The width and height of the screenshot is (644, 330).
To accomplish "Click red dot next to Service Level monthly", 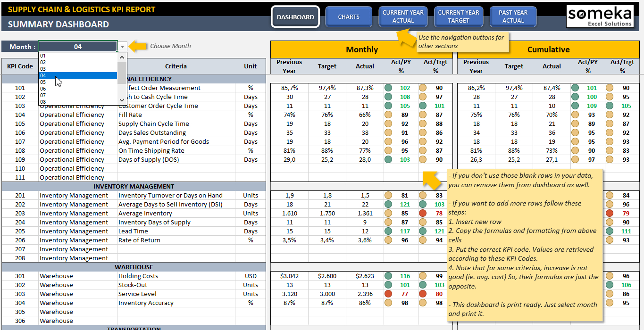I will (x=388, y=294).
